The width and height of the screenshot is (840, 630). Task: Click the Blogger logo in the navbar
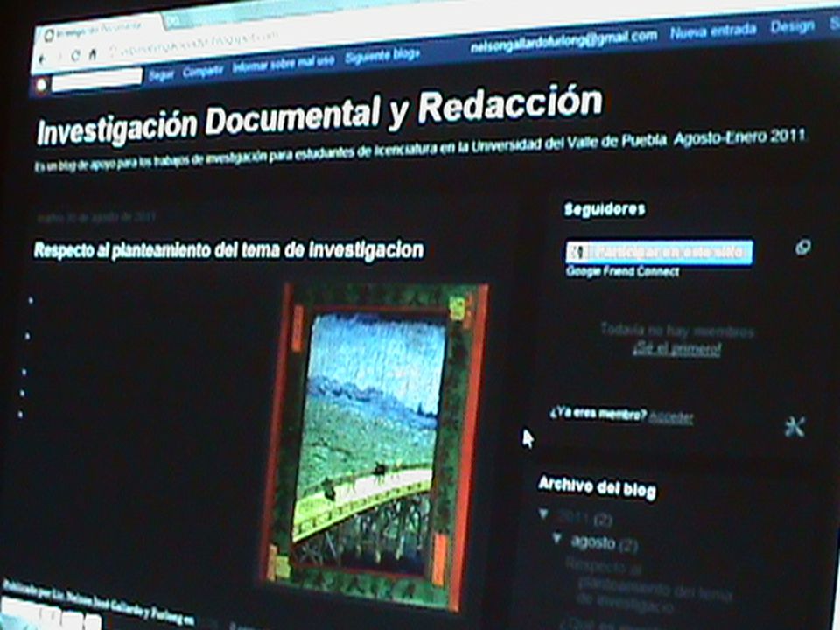[41, 85]
